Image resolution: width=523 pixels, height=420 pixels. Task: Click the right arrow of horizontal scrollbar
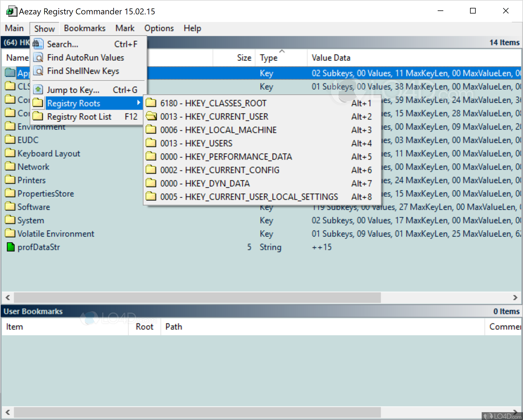(516, 298)
